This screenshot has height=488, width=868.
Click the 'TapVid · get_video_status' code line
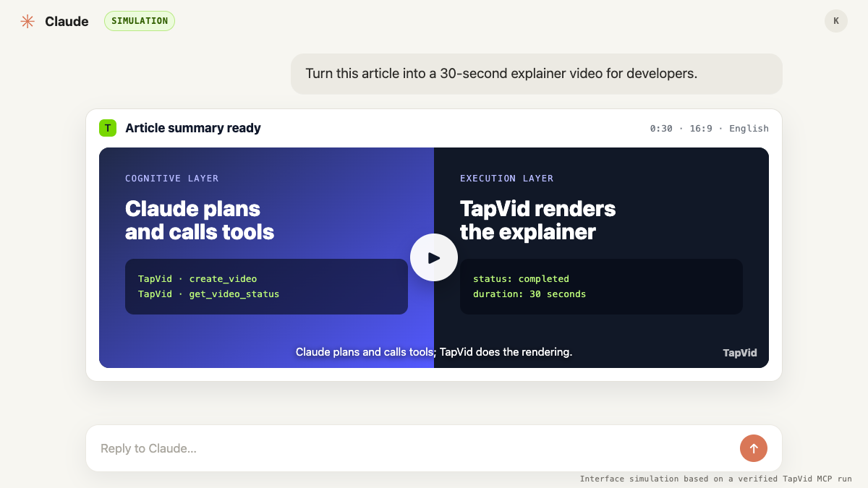coord(208,294)
